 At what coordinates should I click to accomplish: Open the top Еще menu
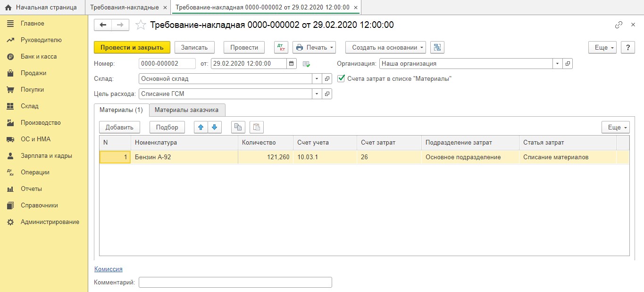click(602, 47)
